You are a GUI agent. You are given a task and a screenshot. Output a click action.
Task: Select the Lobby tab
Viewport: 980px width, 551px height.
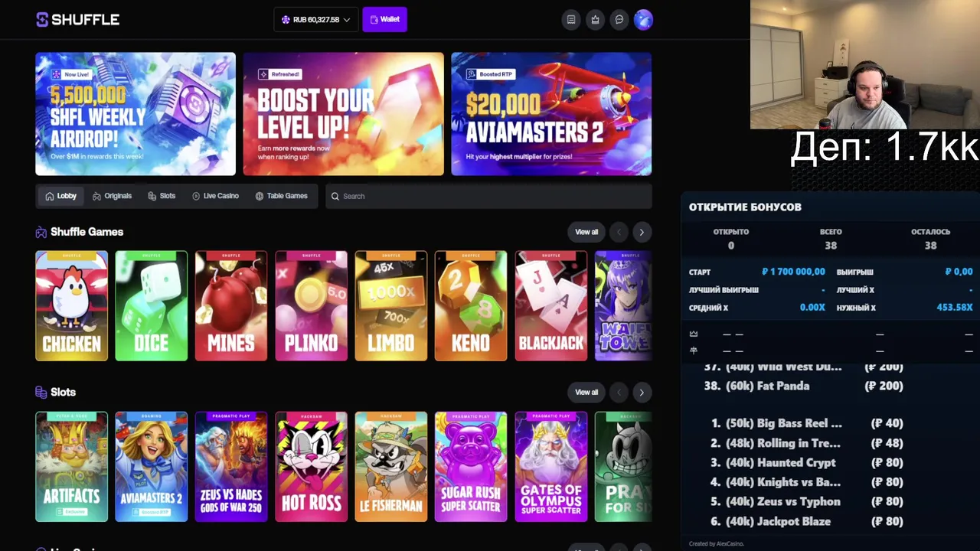click(60, 196)
